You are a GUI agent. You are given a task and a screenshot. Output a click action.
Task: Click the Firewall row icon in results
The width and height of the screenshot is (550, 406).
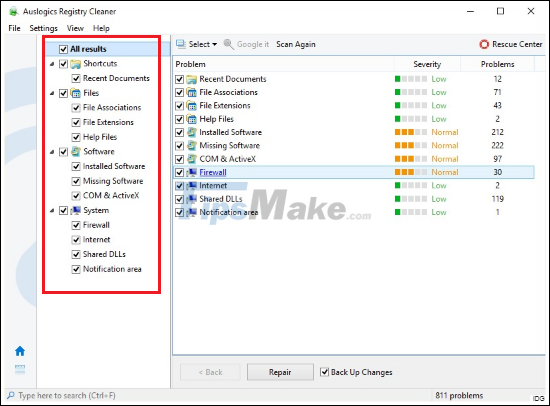[192, 172]
